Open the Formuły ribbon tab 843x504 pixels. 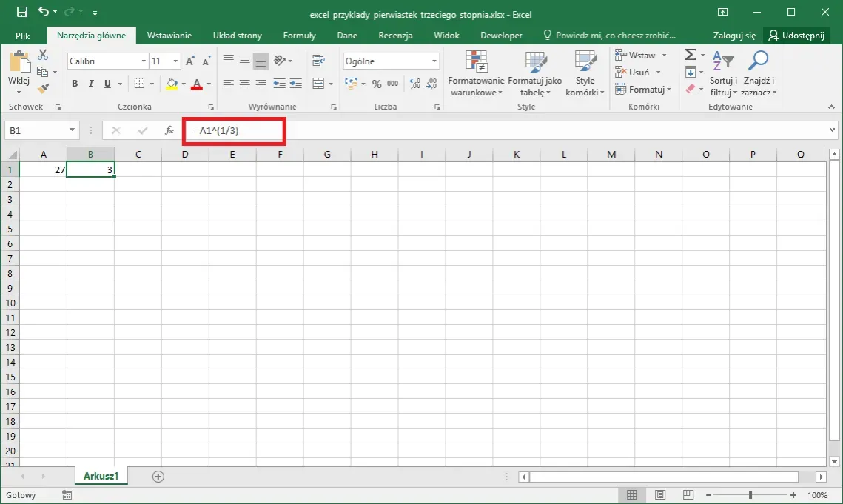coord(299,36)
